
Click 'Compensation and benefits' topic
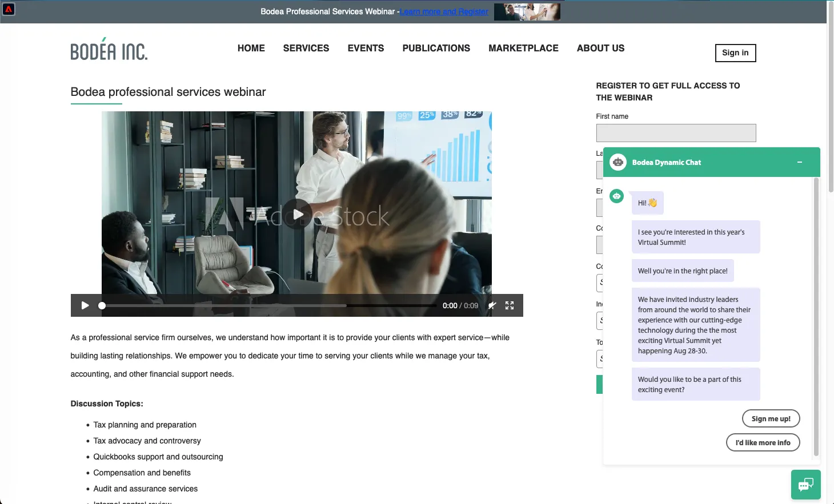coord(142,473)
